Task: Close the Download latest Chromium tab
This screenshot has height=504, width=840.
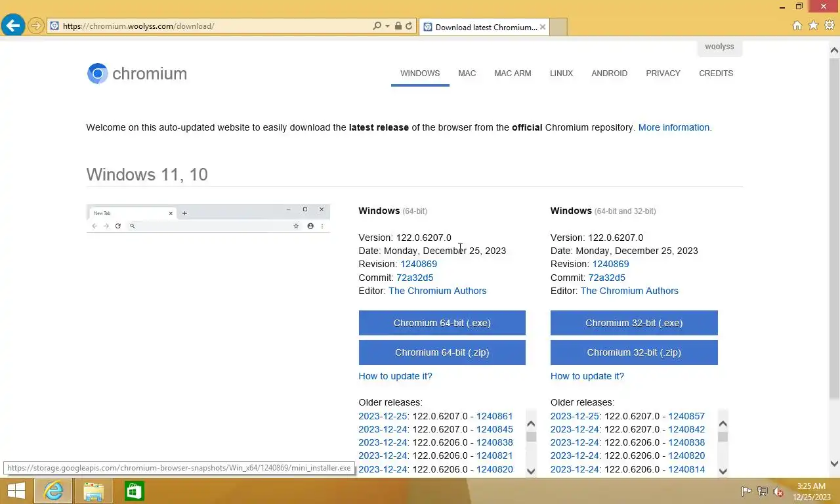Action: point(543,27)
